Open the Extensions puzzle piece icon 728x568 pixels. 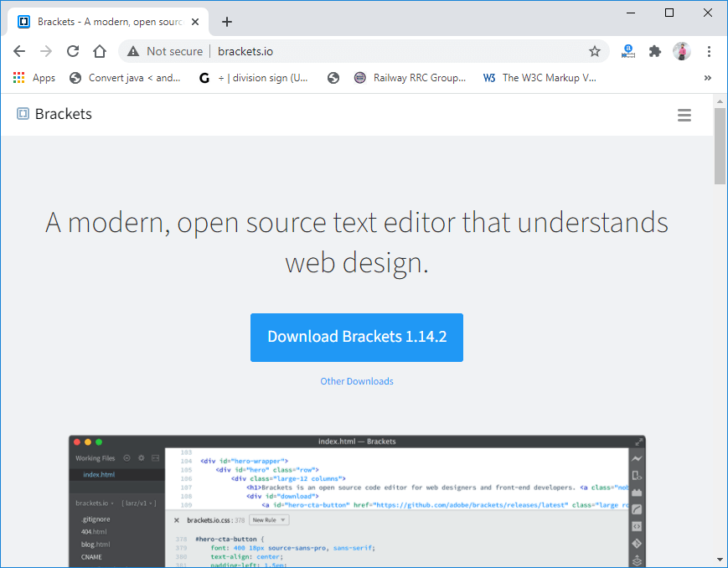[655, 51]
